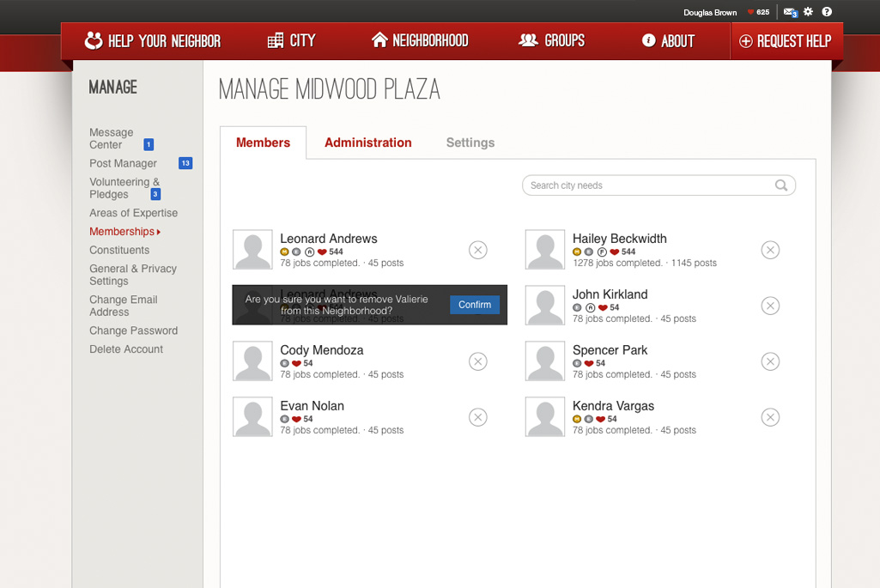Screen dimensions: 880x588
Task: Click remove icon beside Kendra Vargas
Action: [x=770, y=417]
